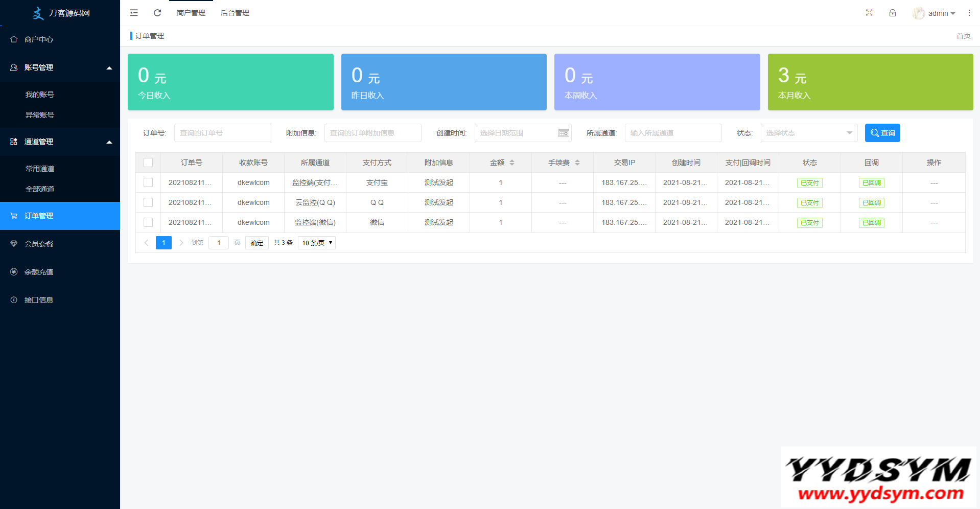Toggle the select-all checkbox in the table header
This screenshot has width=980, height=509.
click(x=148, y=163)
